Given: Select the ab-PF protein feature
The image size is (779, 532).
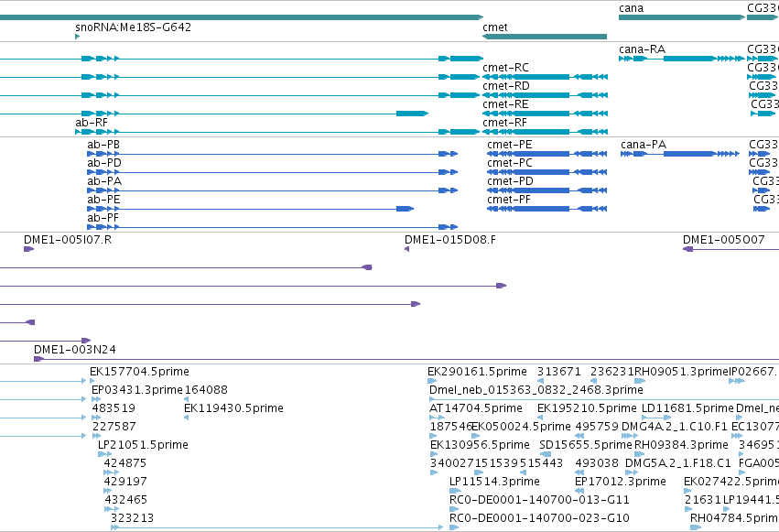Looking at the screenshot, I should (x=272, y=227).
